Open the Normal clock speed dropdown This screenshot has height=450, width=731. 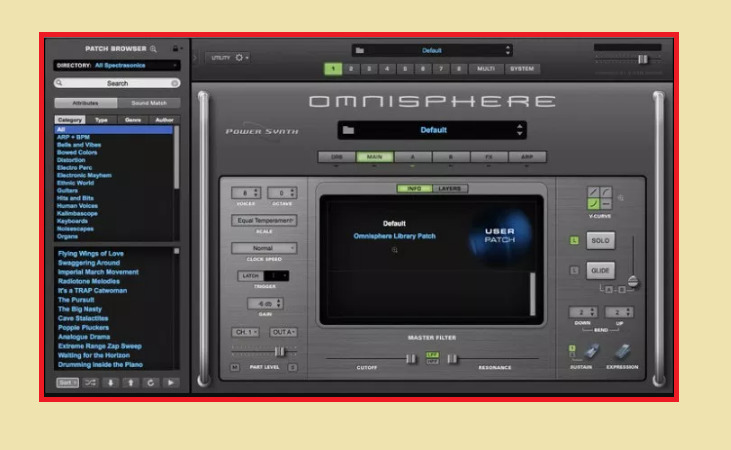(264, 248)
